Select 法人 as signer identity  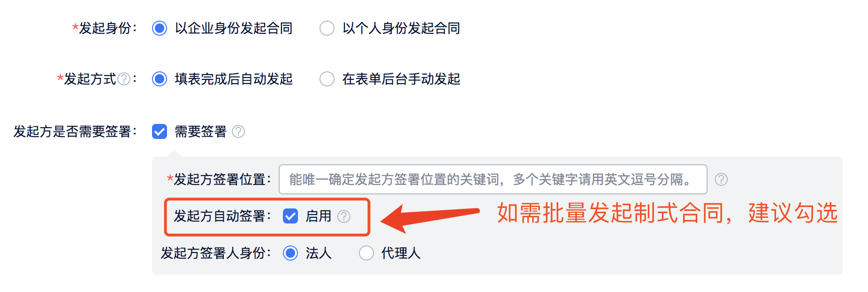coord(290,253)
